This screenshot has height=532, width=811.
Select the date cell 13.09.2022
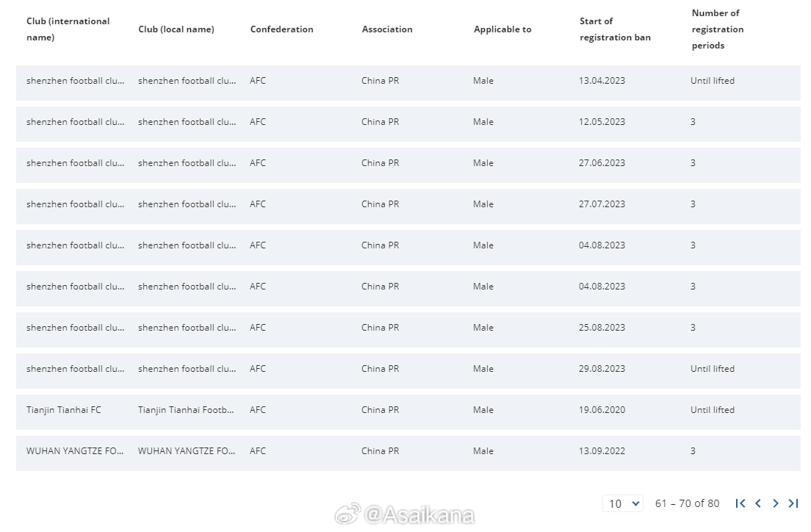[x=602, y=451]
